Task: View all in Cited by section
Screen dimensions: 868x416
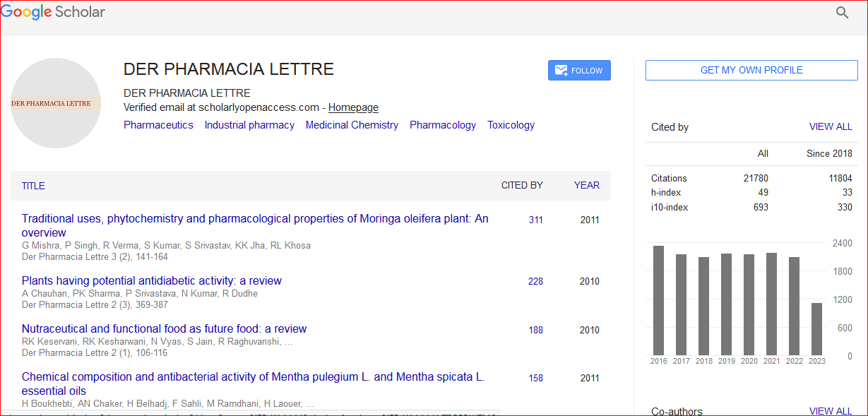Action: [831, 127]
